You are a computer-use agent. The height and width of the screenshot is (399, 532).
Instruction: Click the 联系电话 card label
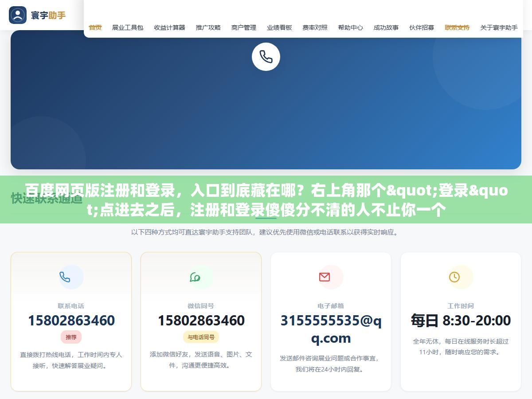pyautogui.click(x=71, y=306)
